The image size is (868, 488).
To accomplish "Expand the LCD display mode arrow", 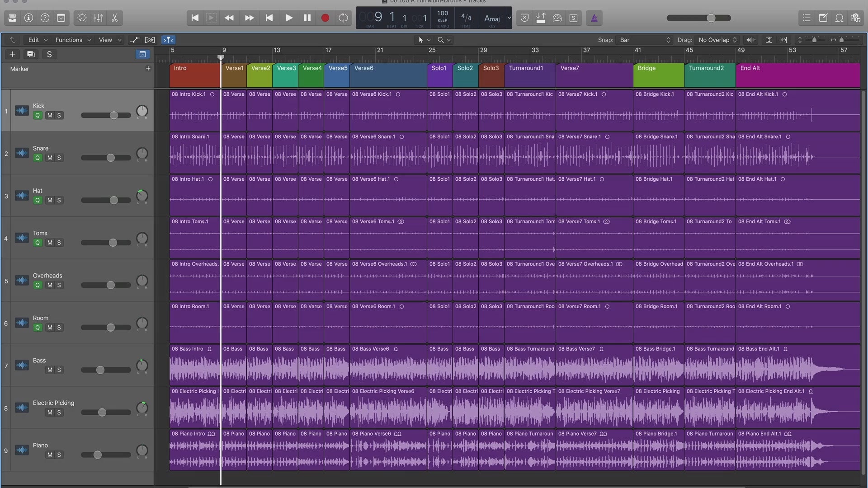I will (509, 18).
